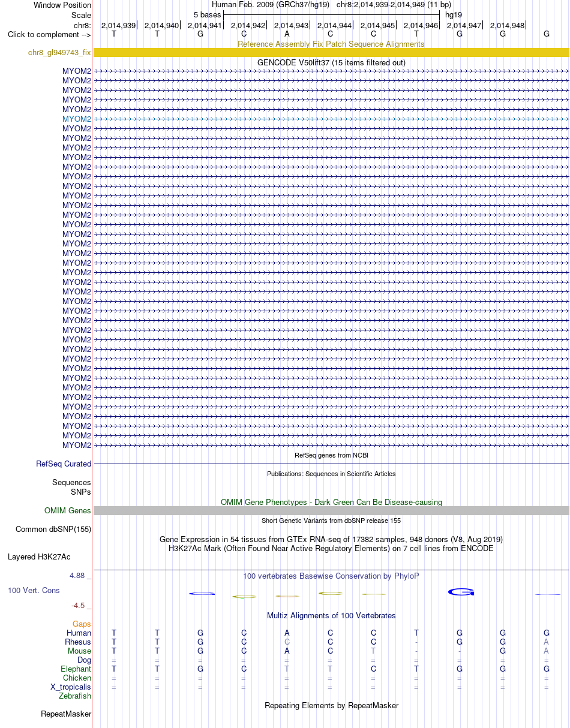Click the large blue G conservation logo
This screenshot has width=570, height=728.
pyautogui.click(x=461, y=592)
